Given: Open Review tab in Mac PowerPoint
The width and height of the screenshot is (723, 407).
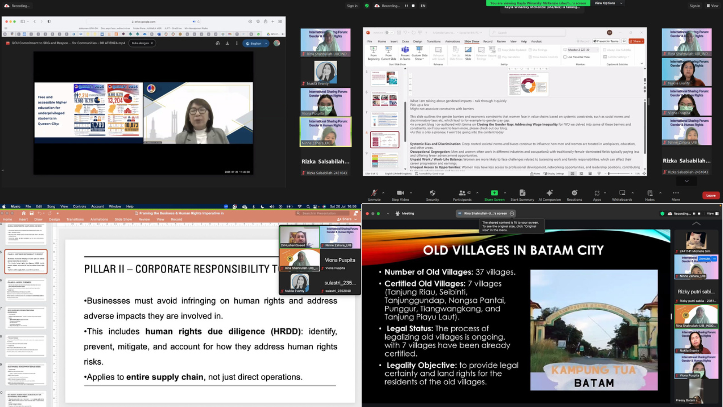Looking at the screenshot, I should click(x=144, y=219).
